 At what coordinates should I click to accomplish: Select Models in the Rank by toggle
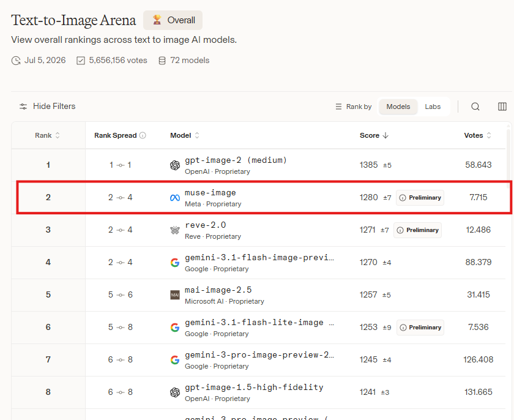point(398,107)
